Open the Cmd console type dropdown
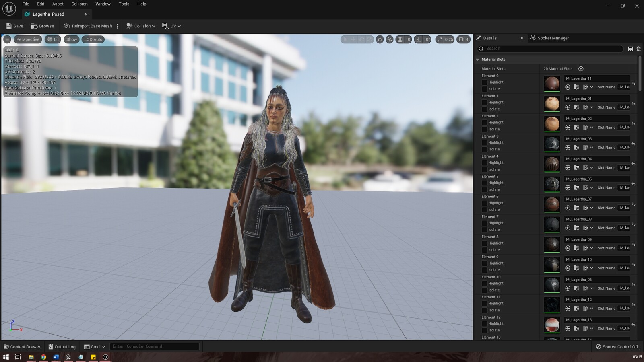Image resolution: width=644 pixels, height=362 pixels. pos(95,347)
